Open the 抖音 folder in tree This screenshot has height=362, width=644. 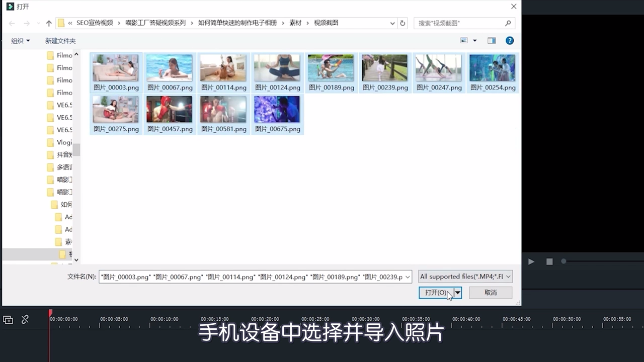[59, 155]
